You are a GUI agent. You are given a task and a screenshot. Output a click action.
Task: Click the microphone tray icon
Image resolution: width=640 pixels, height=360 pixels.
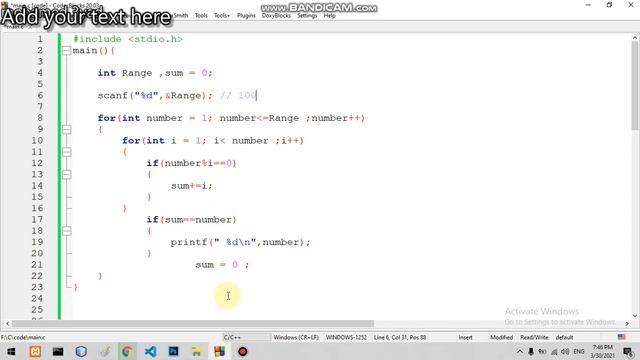[x=531, y=351]
